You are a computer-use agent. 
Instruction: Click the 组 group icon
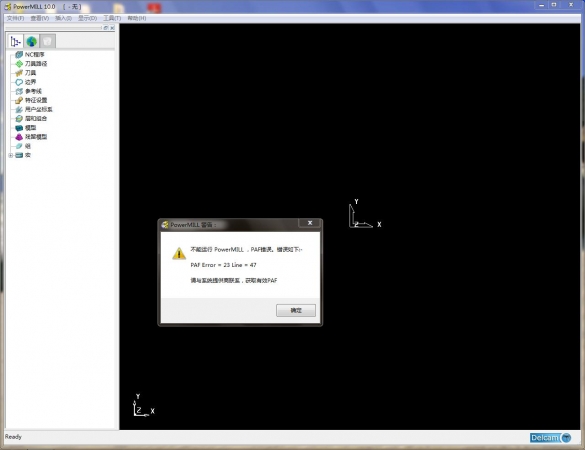pos(19,146)
